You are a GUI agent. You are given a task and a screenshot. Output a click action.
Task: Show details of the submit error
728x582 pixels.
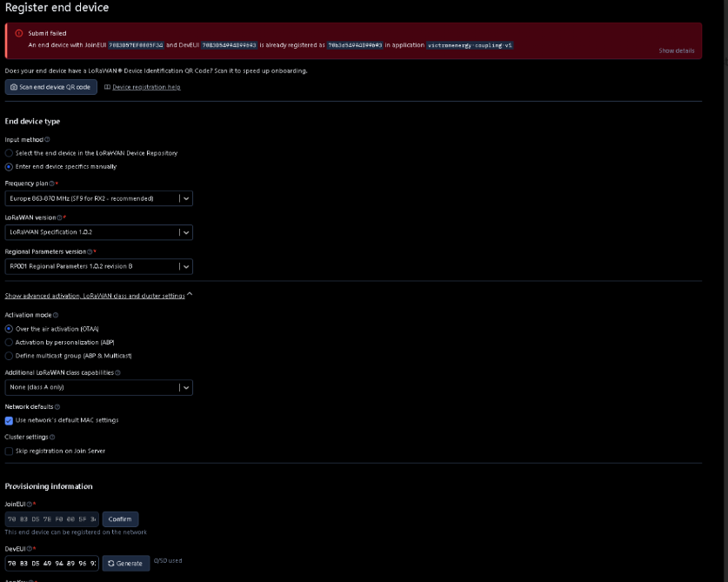coord(676,50)
